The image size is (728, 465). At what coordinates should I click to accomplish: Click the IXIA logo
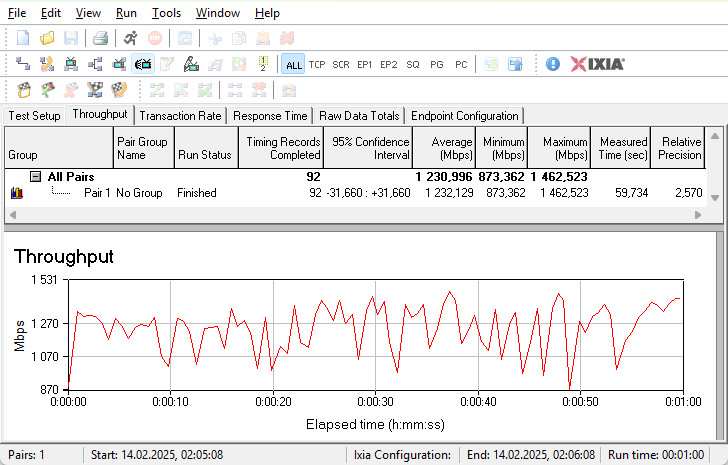click(x=598, y=64)
